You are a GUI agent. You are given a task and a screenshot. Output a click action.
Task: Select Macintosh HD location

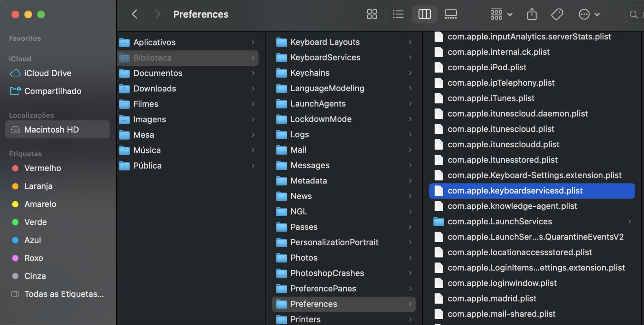(x=57, y=130)
